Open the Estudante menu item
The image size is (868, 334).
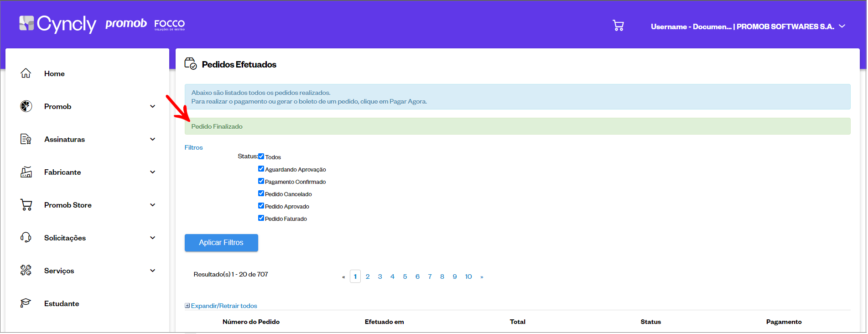click(x=62, y=303)
